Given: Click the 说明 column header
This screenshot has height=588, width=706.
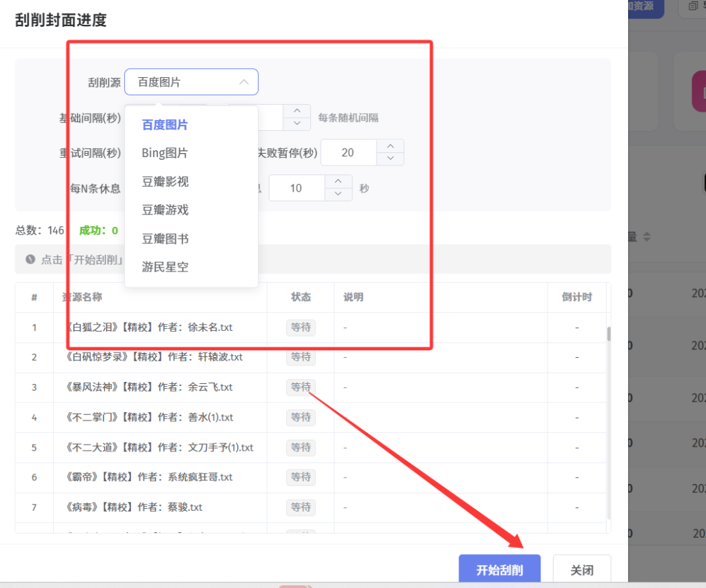Looking at the screenshot, I should click(354, 297).
